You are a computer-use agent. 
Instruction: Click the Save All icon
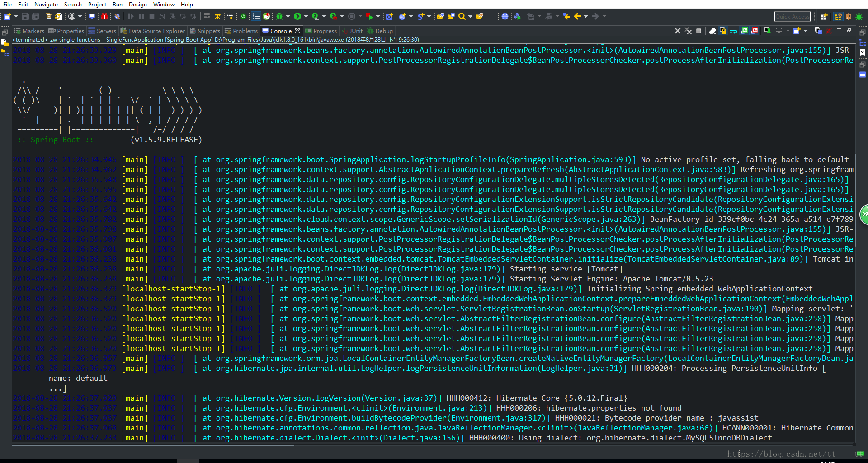tap(36, 17)
